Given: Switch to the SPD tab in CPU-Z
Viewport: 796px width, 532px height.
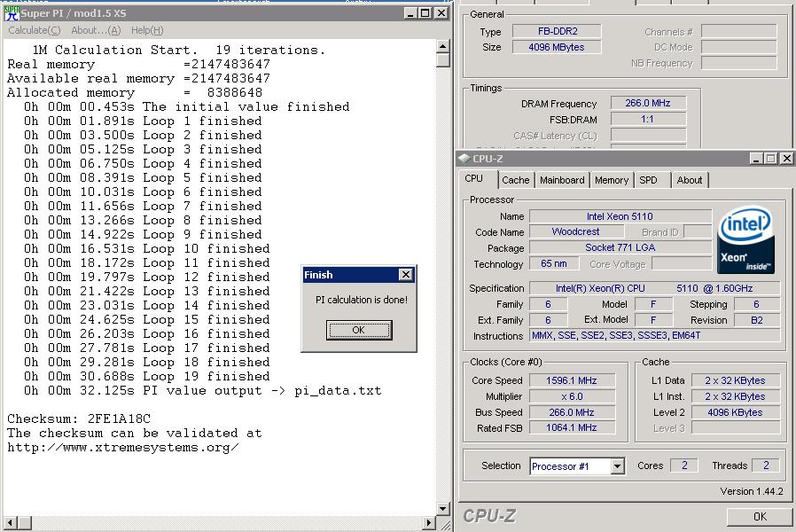Looking at the screenshot, I should click(648, 180).
